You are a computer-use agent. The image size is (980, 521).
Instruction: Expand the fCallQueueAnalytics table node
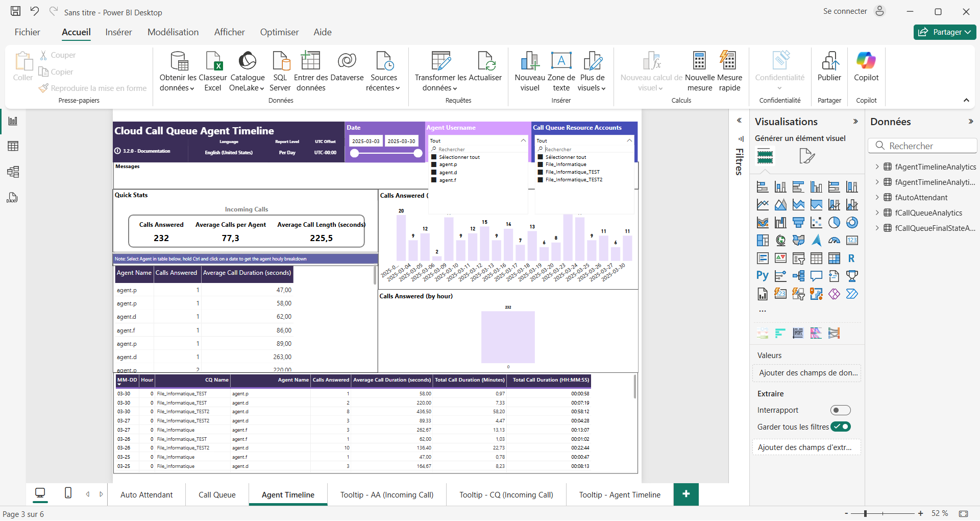[x=877, y=212]
